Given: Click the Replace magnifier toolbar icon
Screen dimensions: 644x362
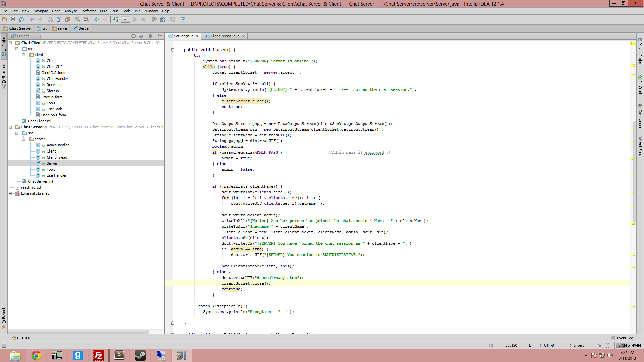Looking at the screenshot, I should click(86, 19).
